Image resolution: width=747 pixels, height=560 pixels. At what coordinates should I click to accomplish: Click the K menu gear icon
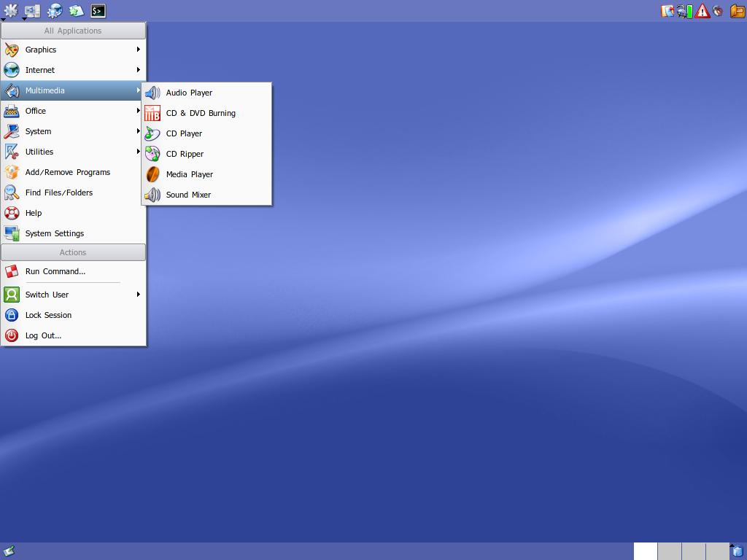11,11
